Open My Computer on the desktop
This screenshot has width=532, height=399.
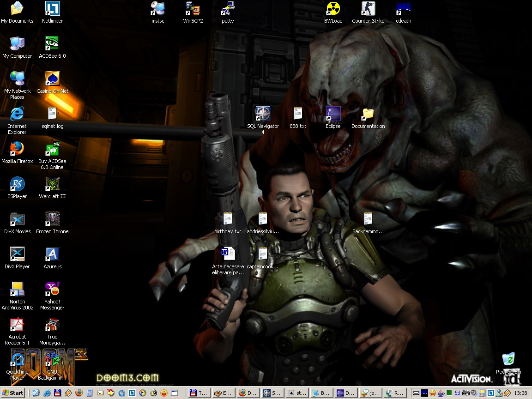click(17, 48)
